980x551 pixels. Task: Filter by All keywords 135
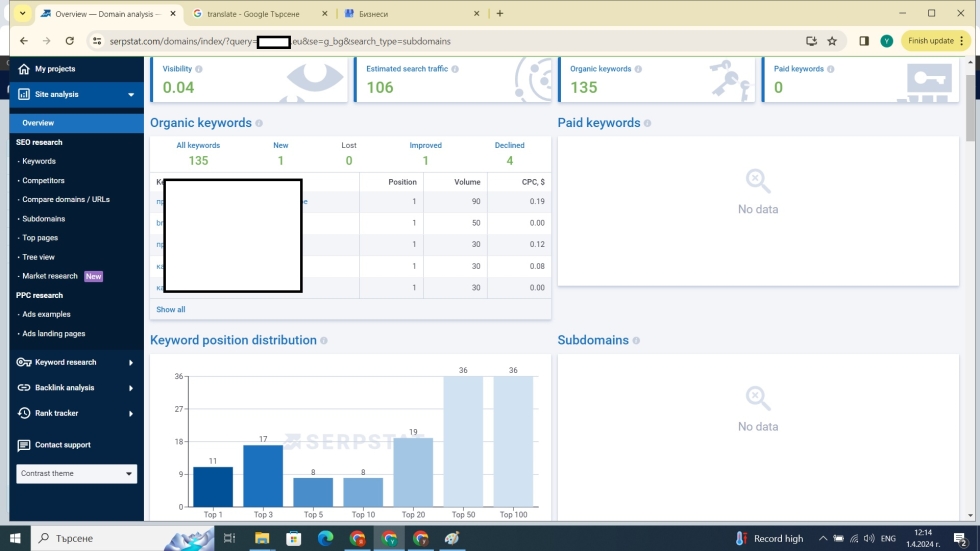coord(198,154)
